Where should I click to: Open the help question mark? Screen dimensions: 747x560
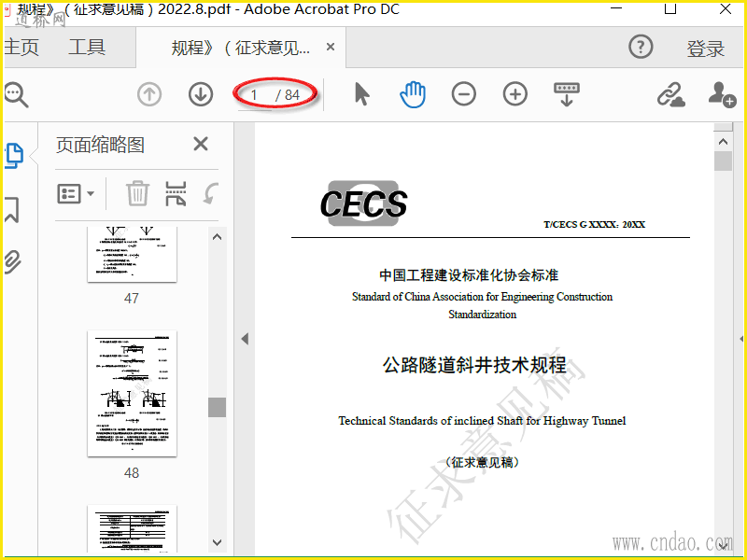click(x=641, y=47)
